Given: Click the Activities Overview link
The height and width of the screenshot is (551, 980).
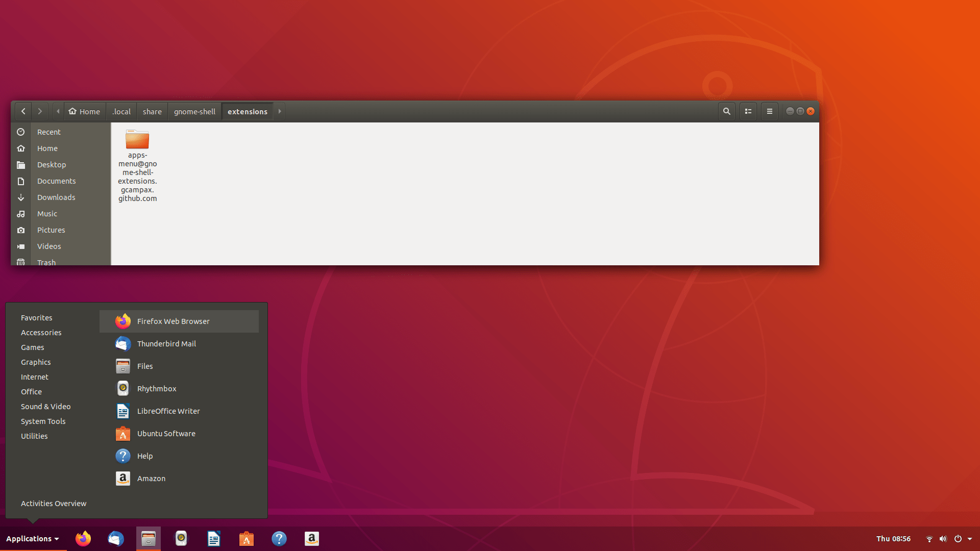Looking at the screenshot, I should click(53, 503).
